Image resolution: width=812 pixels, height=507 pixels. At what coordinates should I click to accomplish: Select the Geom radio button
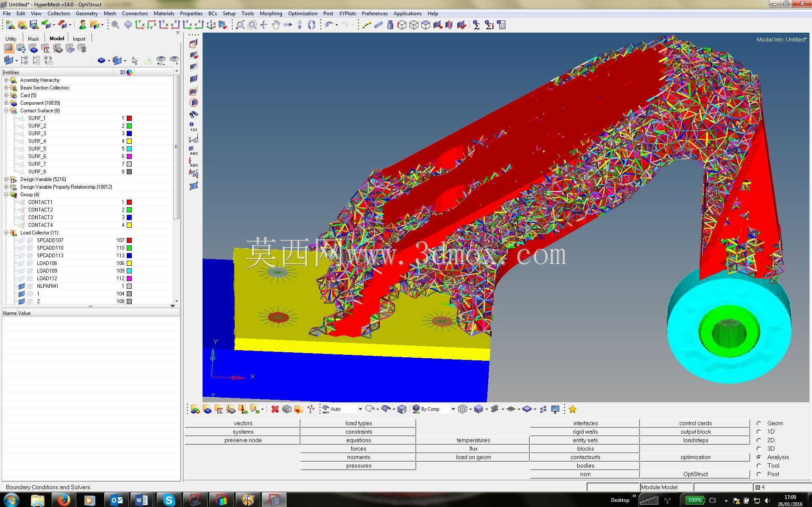click(x=759, y=423)
